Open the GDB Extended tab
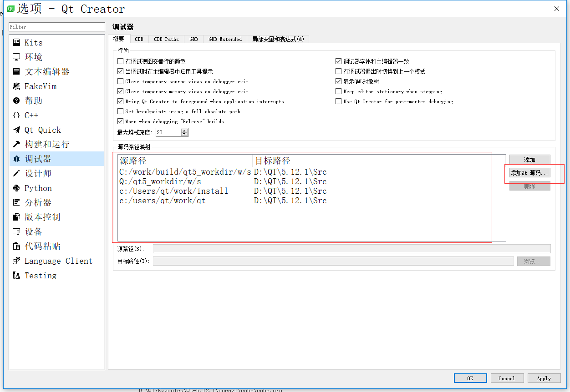 click(x=225, y=39)
